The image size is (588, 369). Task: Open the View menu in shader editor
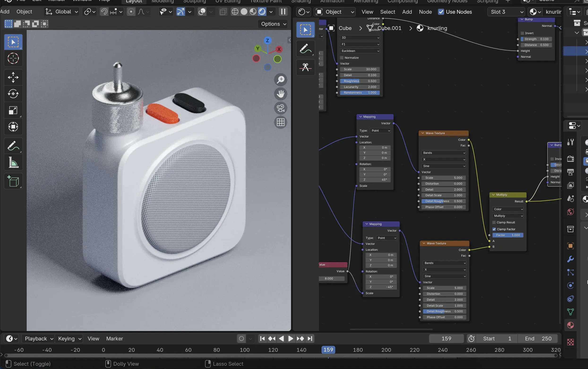pos(367,12)
